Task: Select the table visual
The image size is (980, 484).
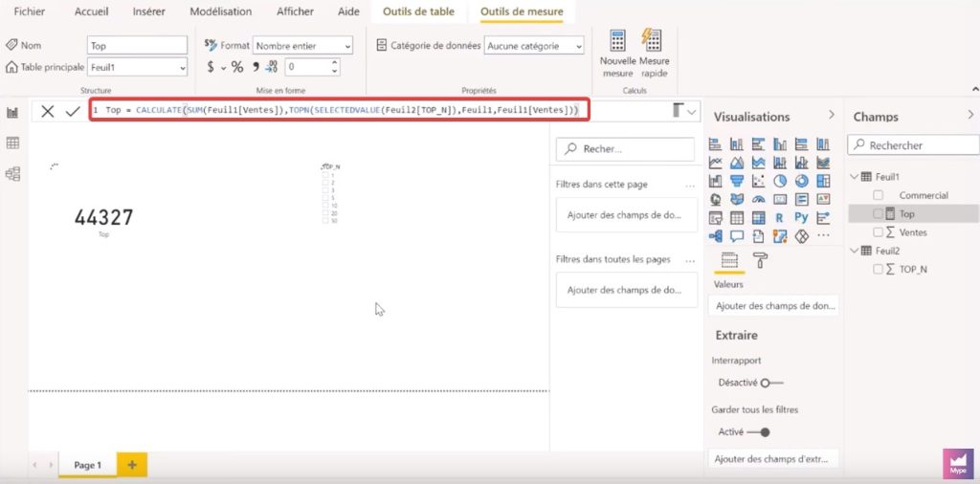Action: [x=737, y=218]
